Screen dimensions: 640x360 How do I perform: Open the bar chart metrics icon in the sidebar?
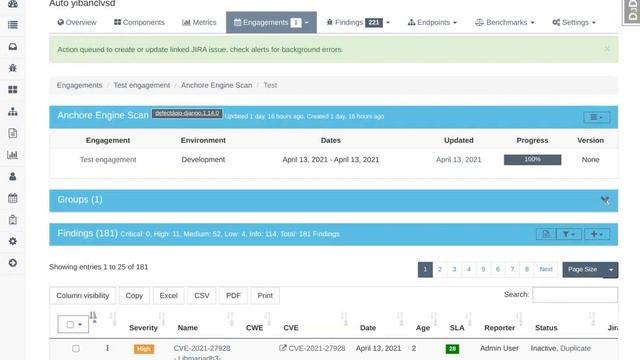(13, 155)
